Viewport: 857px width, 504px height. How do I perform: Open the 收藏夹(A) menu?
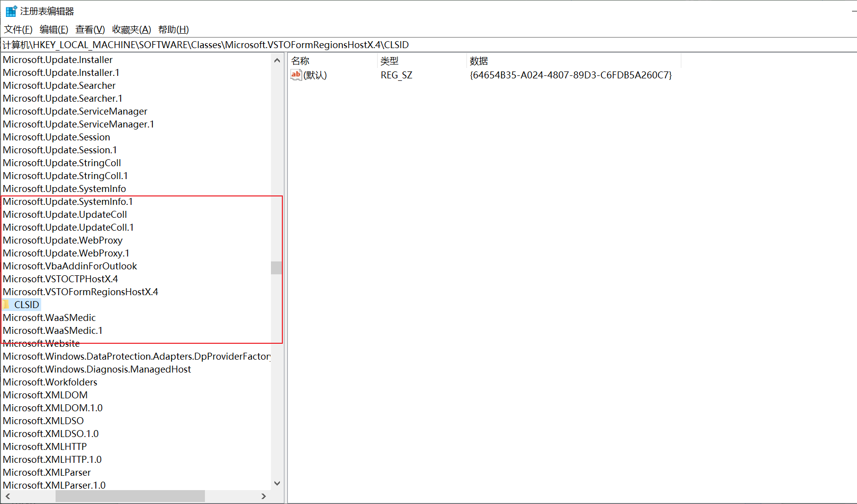tap(132, 30)
